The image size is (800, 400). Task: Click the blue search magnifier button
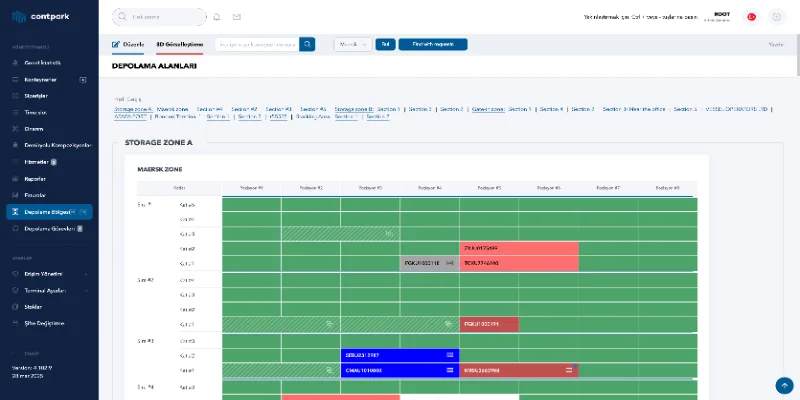click(307, 44)
